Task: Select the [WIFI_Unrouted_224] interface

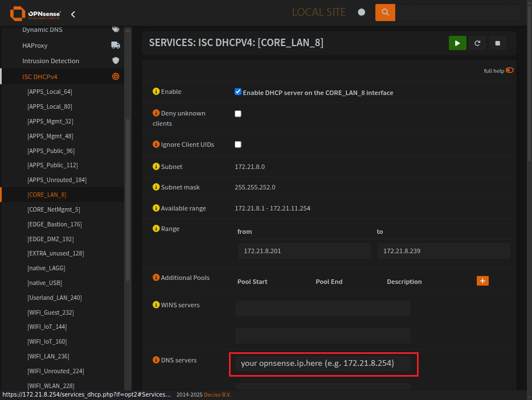Action: pos(56,371)
